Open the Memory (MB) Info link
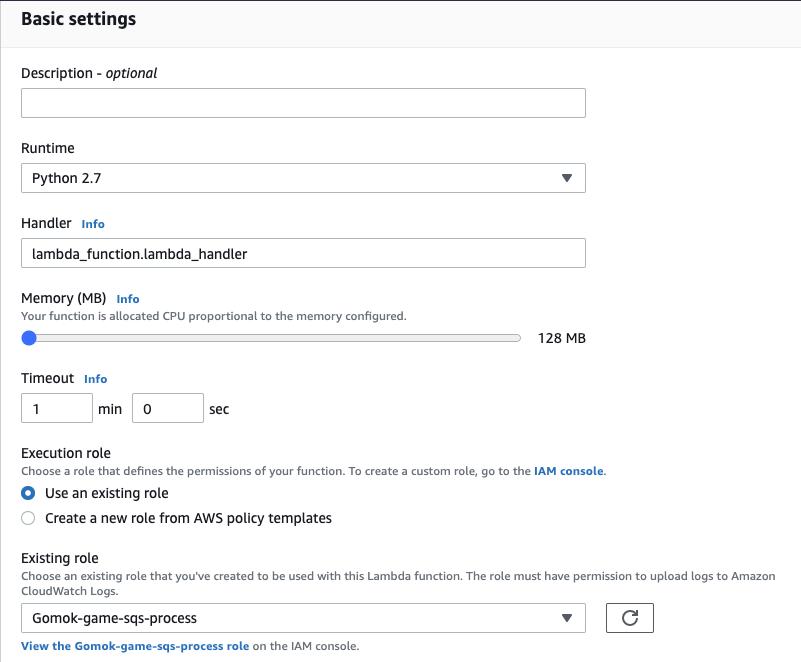Viewport: 801px width, 662px height. [x=128, y=299]
